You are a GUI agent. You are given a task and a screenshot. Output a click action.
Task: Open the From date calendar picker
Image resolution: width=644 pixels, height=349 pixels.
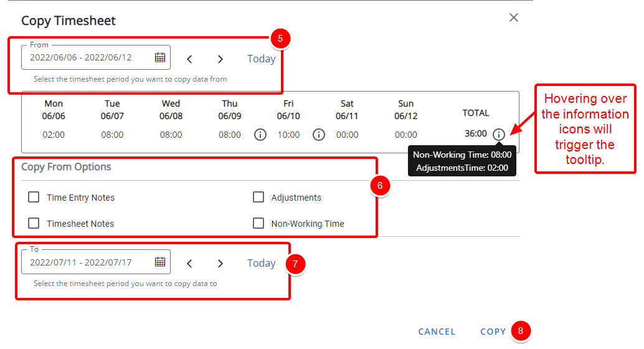[x=160, y=57]
